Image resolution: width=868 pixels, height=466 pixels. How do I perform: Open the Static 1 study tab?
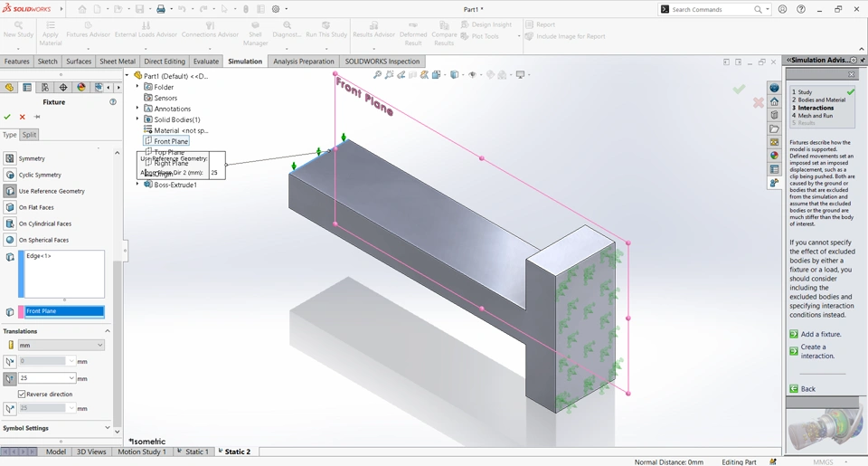pyautogui.click(x=193, y=452)
